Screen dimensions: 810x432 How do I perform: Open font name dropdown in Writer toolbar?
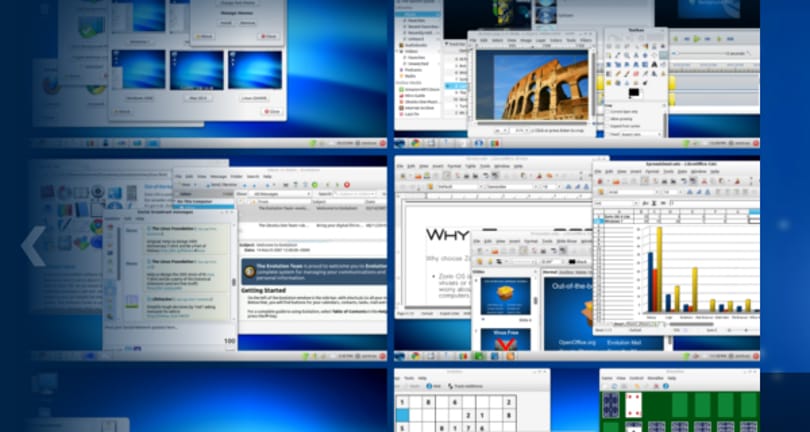pos(510,187)
